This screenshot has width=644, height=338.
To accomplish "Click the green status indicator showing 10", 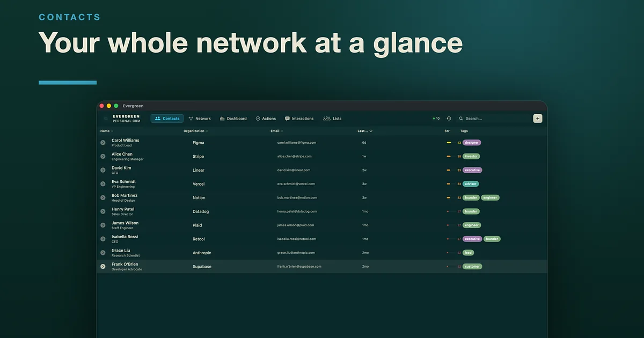I will [436, 119].
